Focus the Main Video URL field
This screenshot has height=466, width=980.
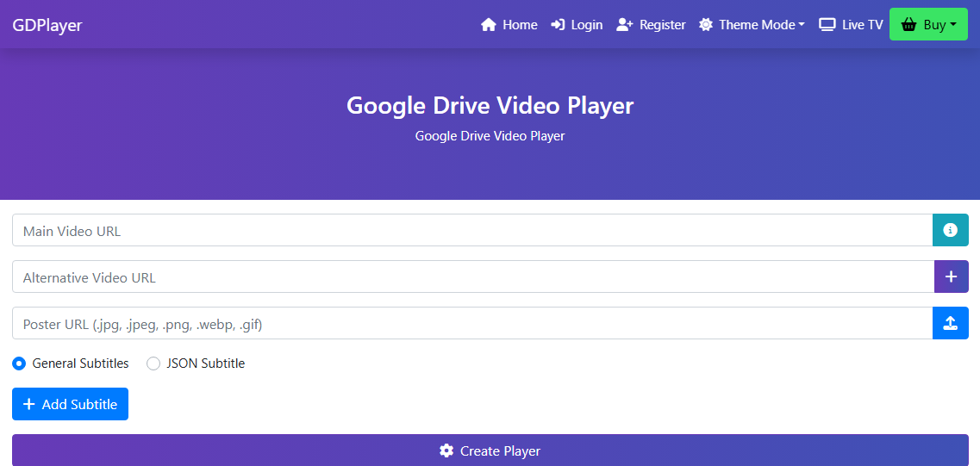[471, 230]
